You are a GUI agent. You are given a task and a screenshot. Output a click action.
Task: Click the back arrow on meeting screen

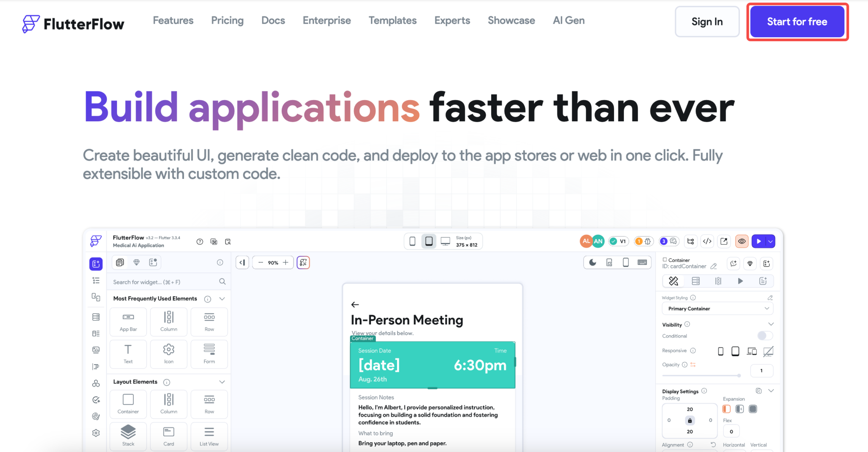click(x=355, y=304)
